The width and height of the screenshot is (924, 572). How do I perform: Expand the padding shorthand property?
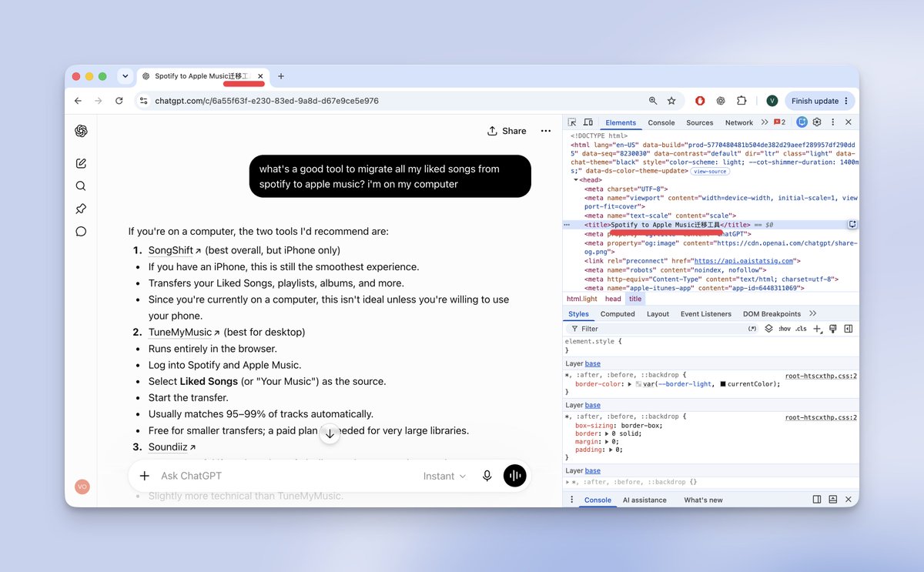click(611, 450)
